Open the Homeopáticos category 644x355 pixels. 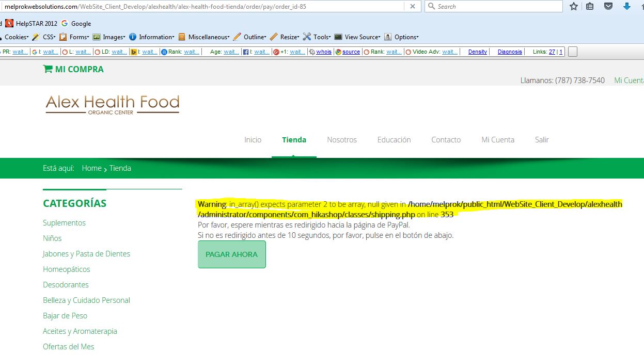pos(67,269)
